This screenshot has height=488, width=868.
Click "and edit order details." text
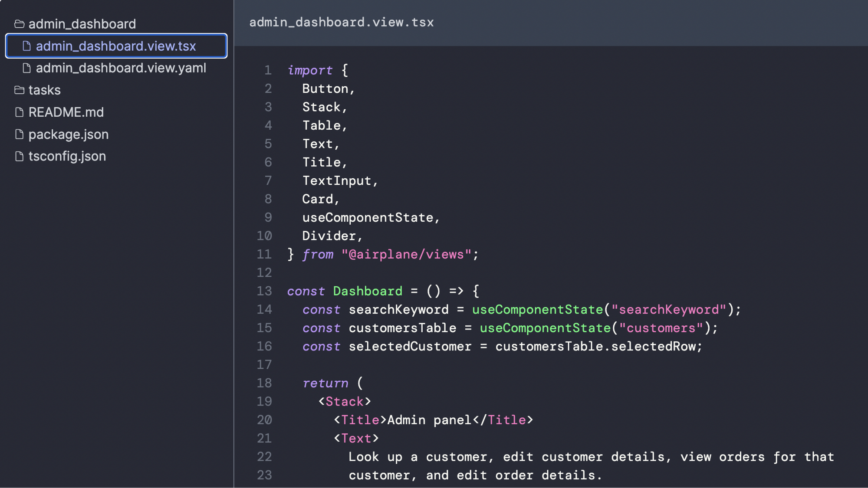514,475
